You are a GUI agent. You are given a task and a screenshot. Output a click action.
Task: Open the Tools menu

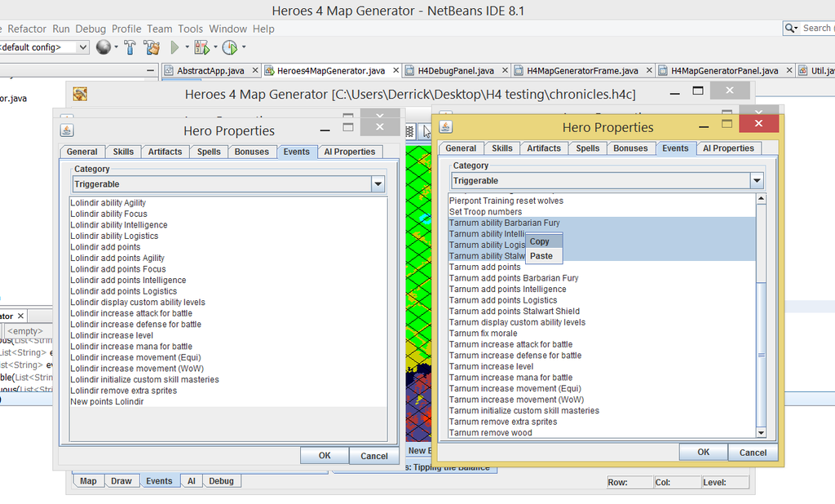pyautogui.click(x=190, y=29)
